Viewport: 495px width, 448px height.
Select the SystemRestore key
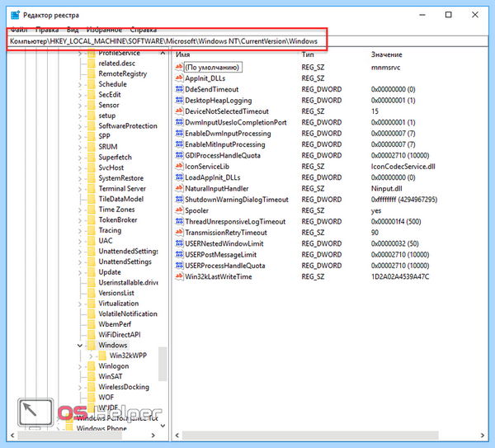pyautogui.click(x=120, y=178)
